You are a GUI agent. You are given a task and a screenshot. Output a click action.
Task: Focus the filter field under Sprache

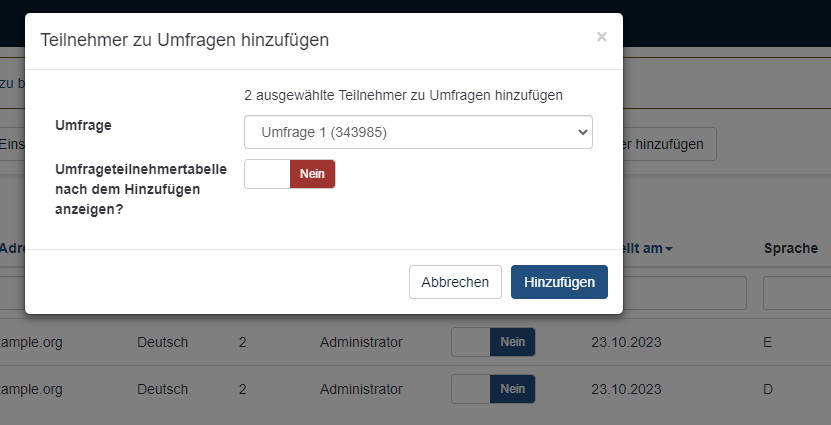point(798,293)
